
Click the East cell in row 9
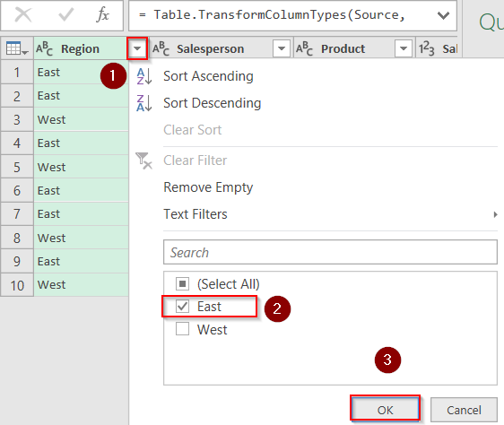click(81, 261)
